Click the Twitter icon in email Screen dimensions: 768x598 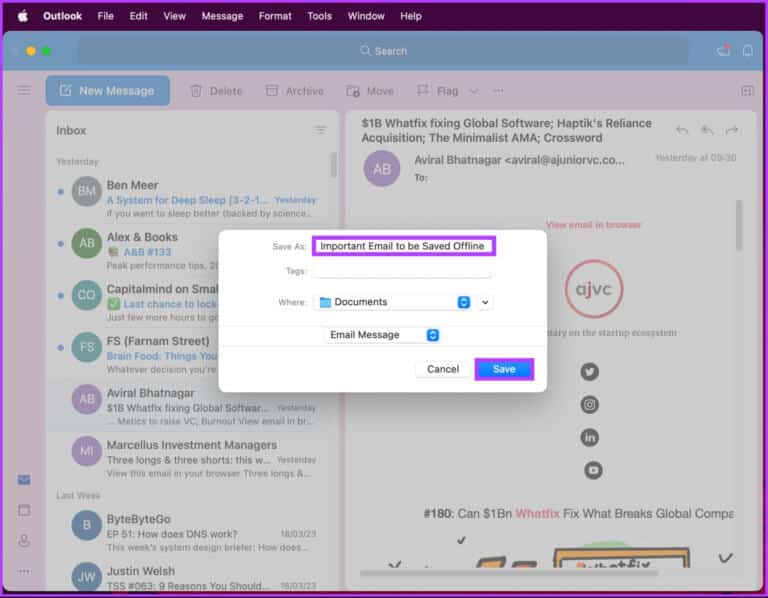click(x=589, y=372)
